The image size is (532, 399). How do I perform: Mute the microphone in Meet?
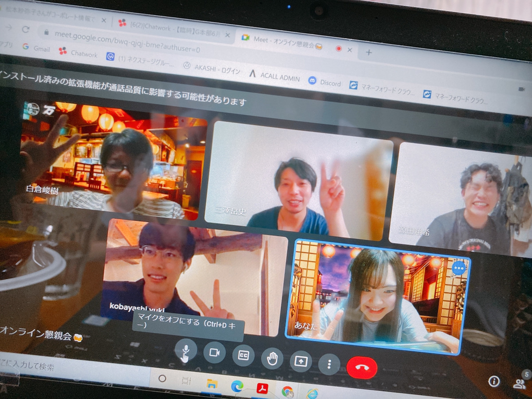[185, 349]
